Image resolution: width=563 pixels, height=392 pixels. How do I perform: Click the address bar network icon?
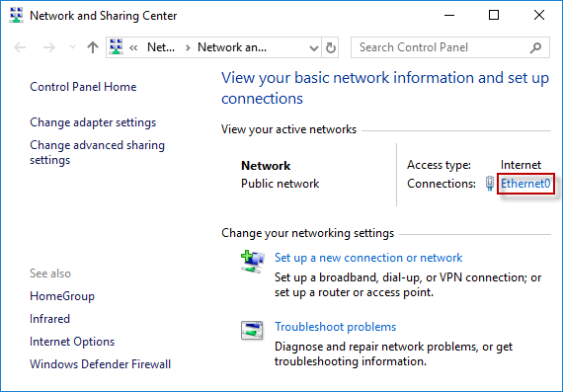(116, 46)
